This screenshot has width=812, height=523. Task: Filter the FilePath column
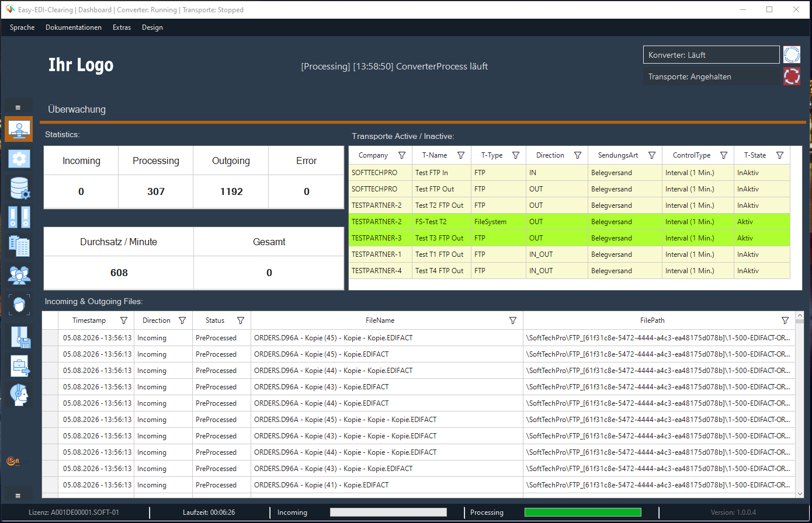point(785,320)
